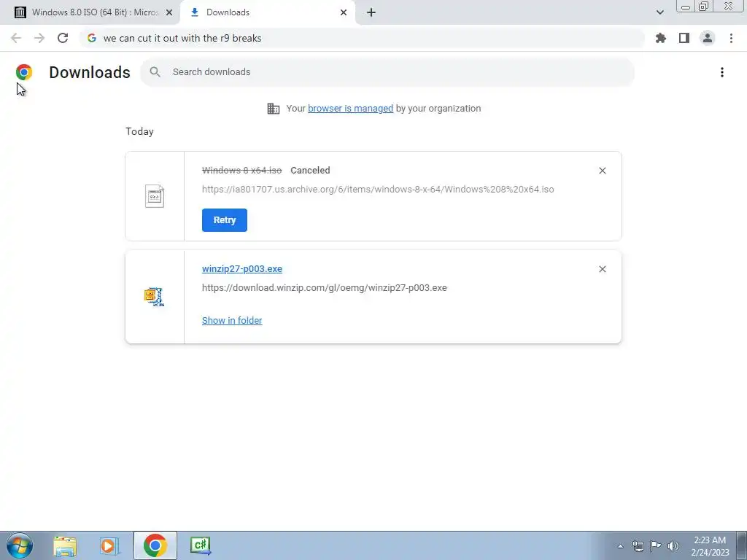Image resolution: width=747 pixels, height=560 pixels.
Task: Open Chrome's main three-dot menu
Action: tap(731, 38)
